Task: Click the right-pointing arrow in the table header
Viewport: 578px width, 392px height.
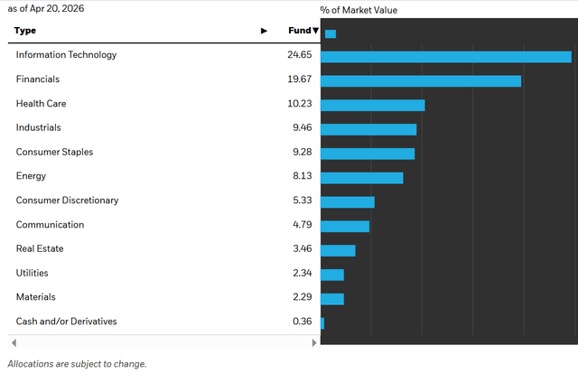Action: coord(264,31)
